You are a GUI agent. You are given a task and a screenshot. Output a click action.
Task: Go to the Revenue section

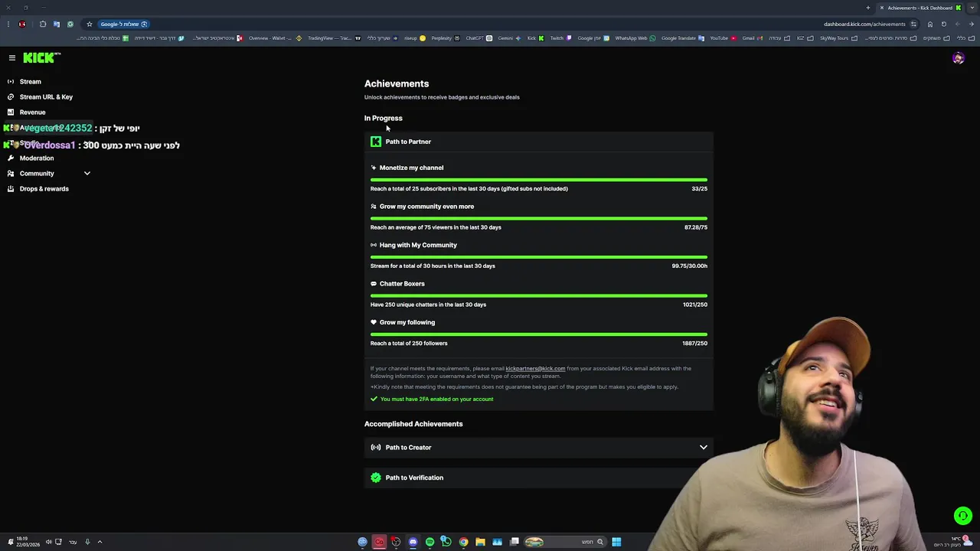32,112
